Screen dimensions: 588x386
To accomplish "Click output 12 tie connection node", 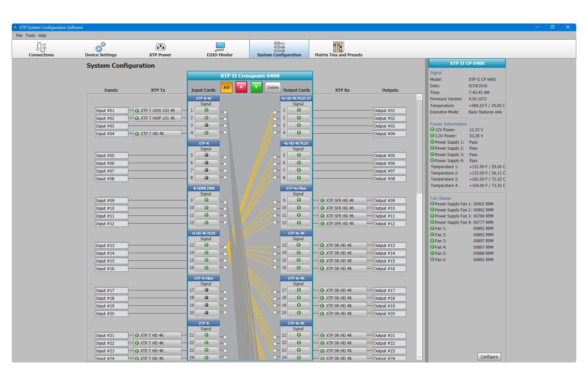I will click(275, 222).
